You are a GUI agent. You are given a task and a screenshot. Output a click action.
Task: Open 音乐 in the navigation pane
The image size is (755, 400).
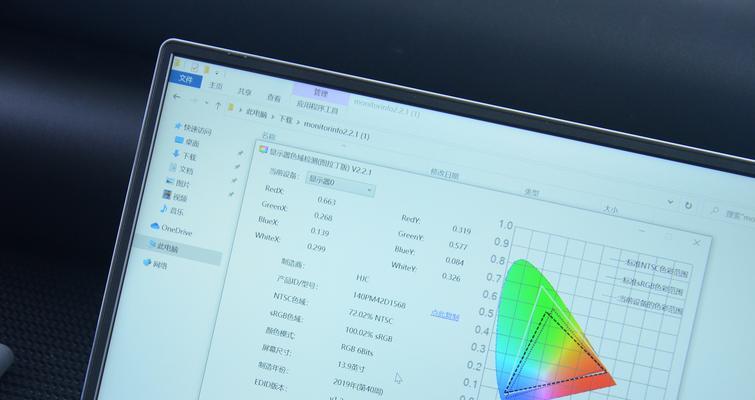click(x=172, y=210)
